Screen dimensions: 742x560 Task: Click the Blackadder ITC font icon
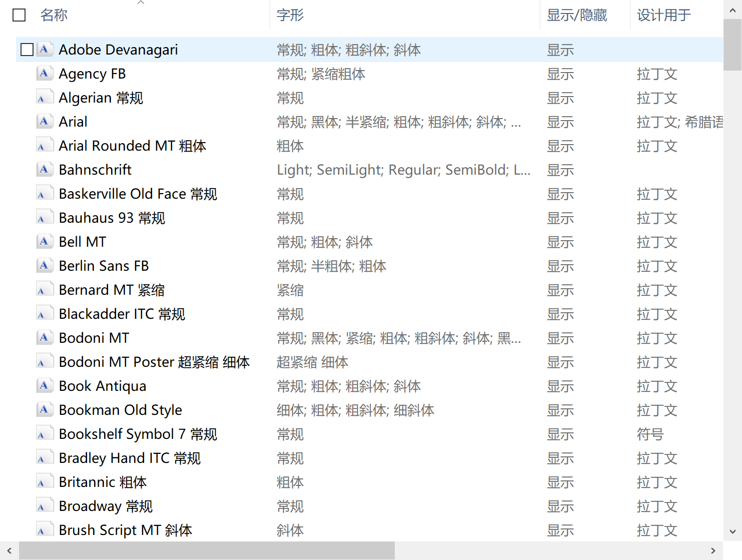[x=45, y=314]
